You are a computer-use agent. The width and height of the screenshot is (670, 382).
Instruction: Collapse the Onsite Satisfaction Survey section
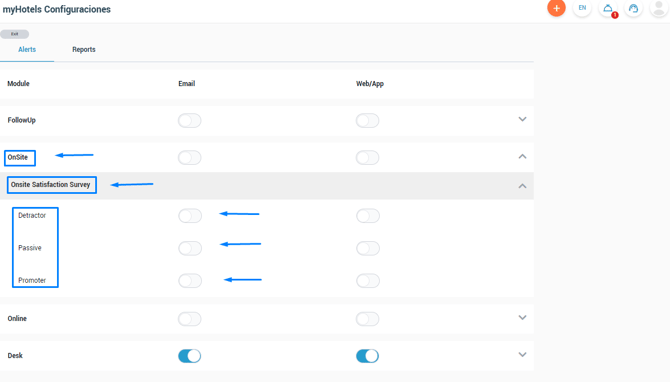click(522, 186)
